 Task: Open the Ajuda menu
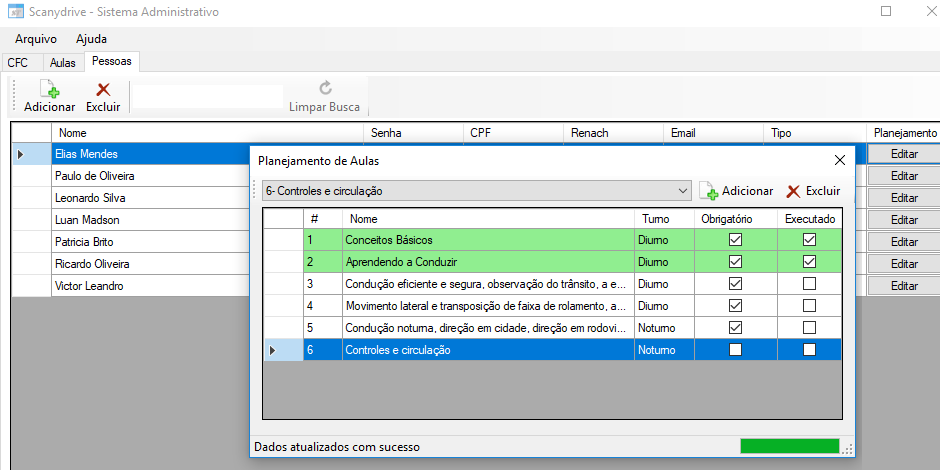(x=91, y=39)
